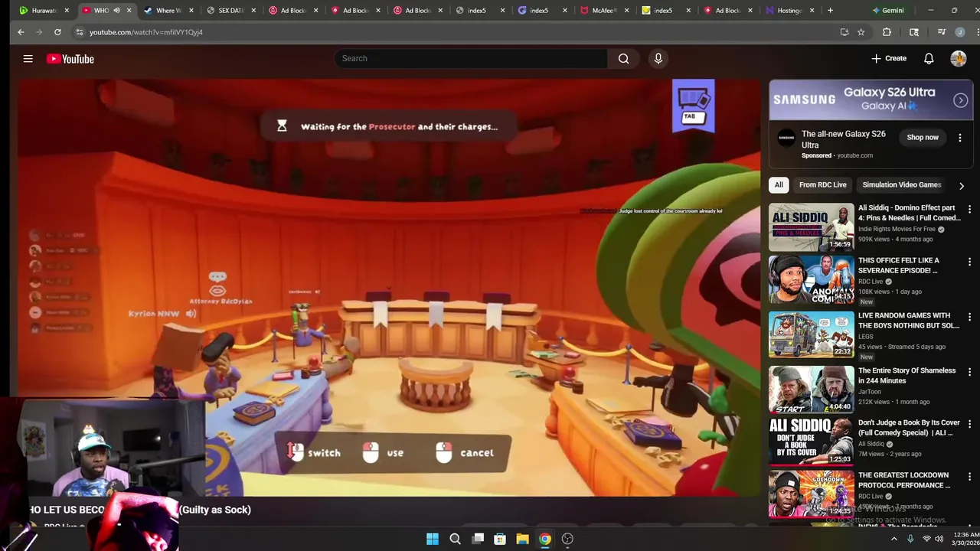Open a new browser tab
This screenshot has width=980, height=551.
click(830, 11)
